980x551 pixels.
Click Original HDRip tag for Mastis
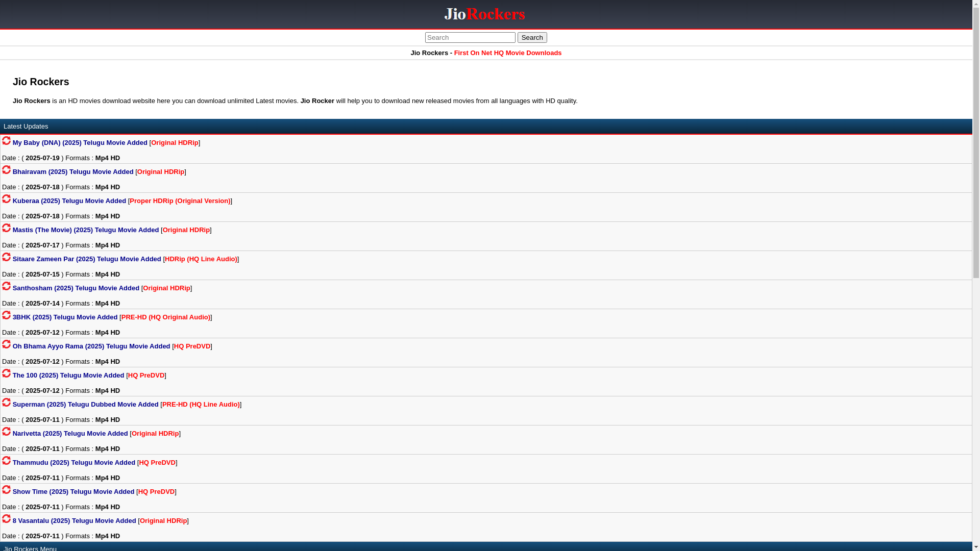(186, 230)
